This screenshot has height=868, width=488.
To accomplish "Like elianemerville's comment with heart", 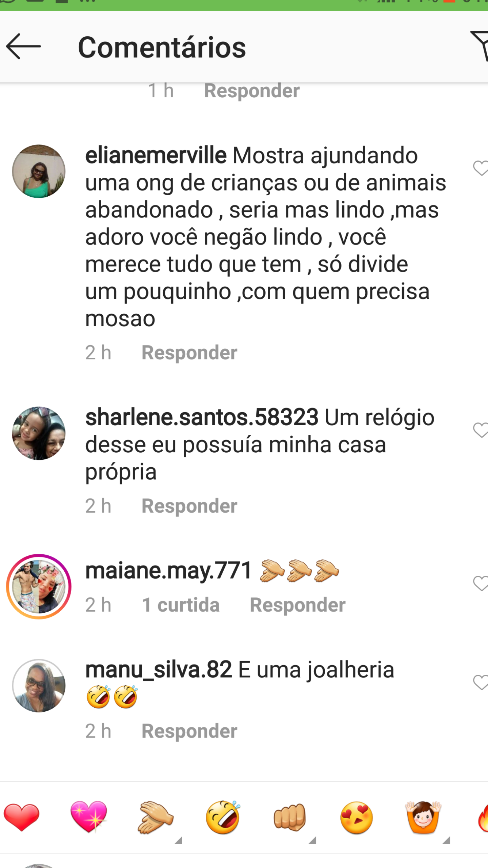I will point(481,168).
